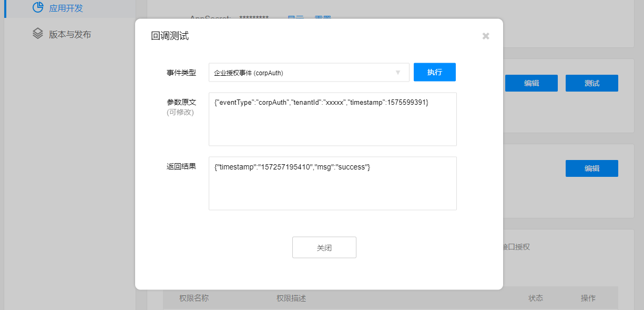Click the layers icon beside 版本与发布

(x=37, y=33)
